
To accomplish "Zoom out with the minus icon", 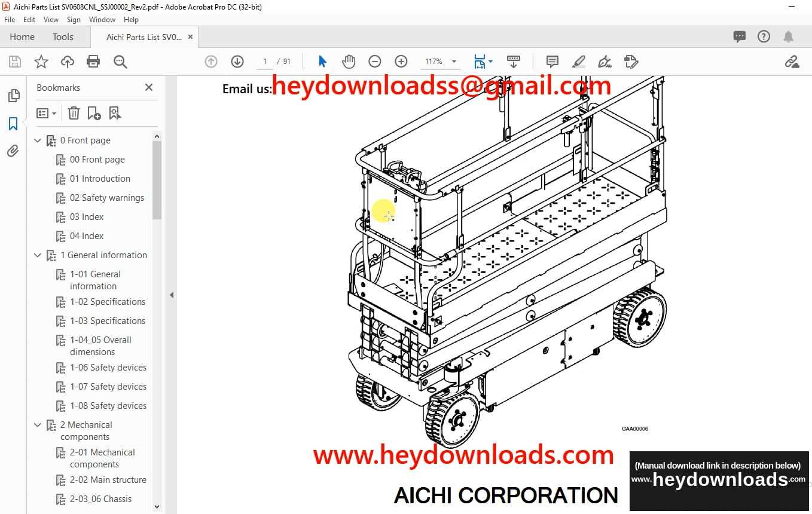I will [x=375, y=62].
